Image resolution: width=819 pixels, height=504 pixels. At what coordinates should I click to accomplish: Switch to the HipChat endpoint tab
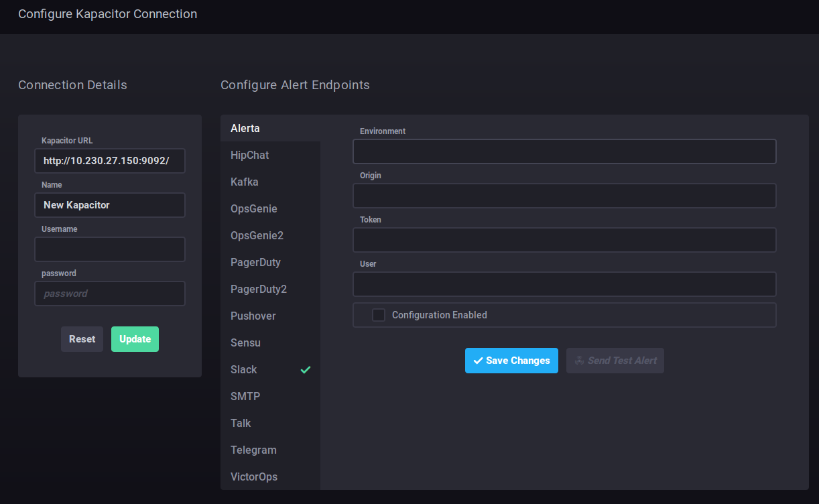[270, 155]
